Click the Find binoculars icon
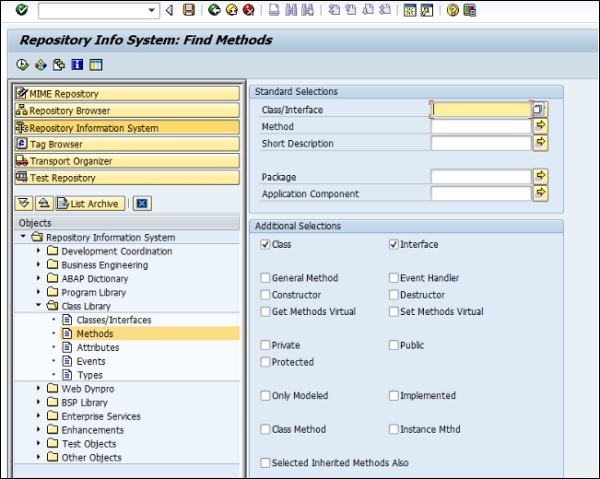Screen dimensions: 600x479 pyautogui.click(x=291, y=10)
